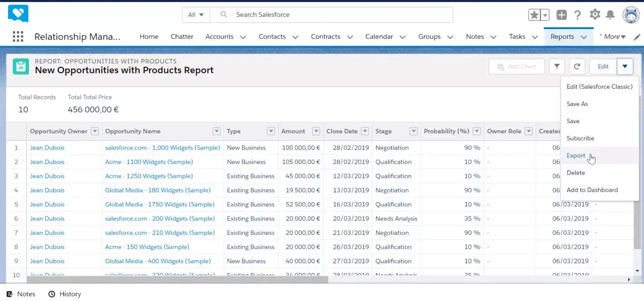The image size is (644, 301).
Task: Choose Save As from the menu
Action: click(x=599, y=104)
